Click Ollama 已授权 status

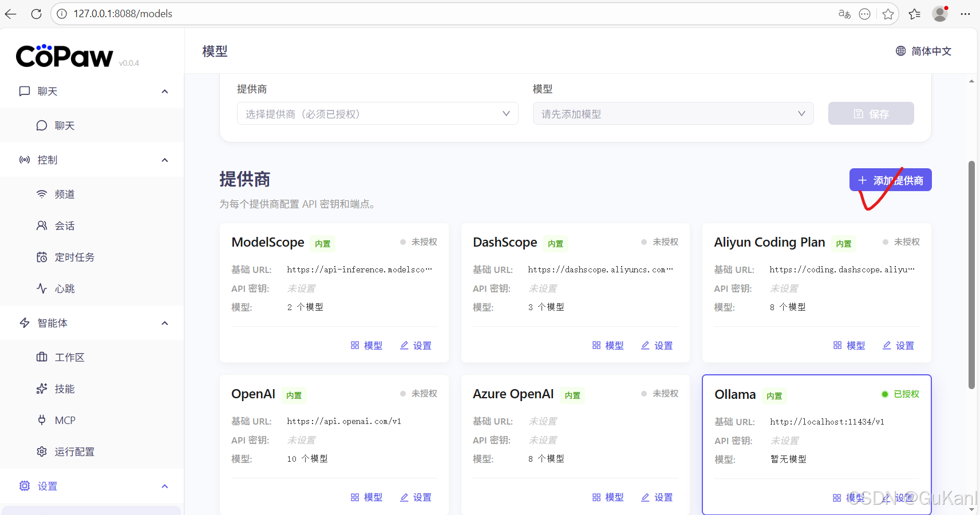click(x=900, y=394)
